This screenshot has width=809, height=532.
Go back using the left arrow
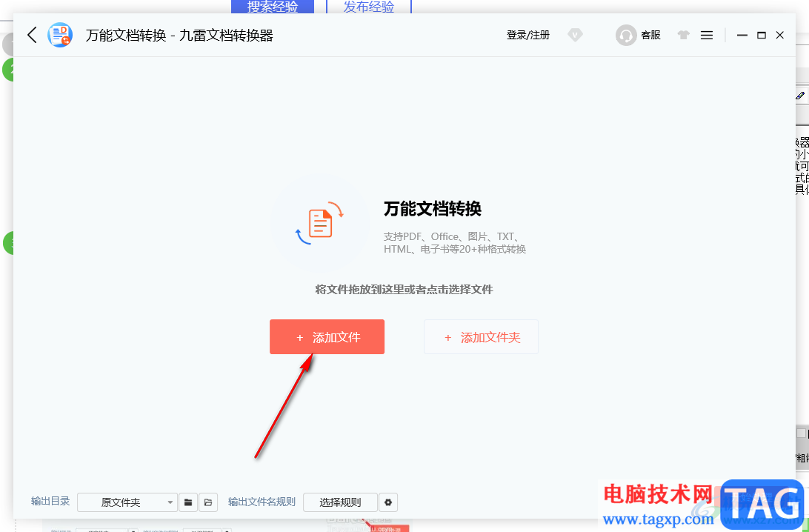32,35
